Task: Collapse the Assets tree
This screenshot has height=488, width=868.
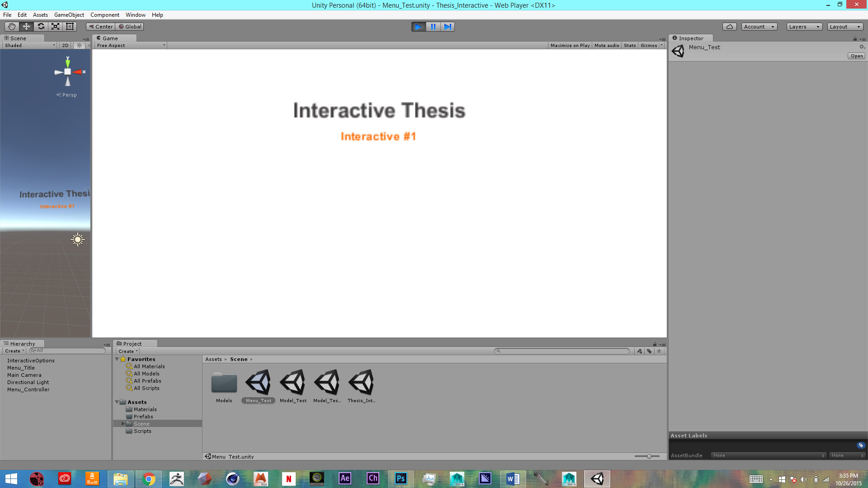Action: 117,402
